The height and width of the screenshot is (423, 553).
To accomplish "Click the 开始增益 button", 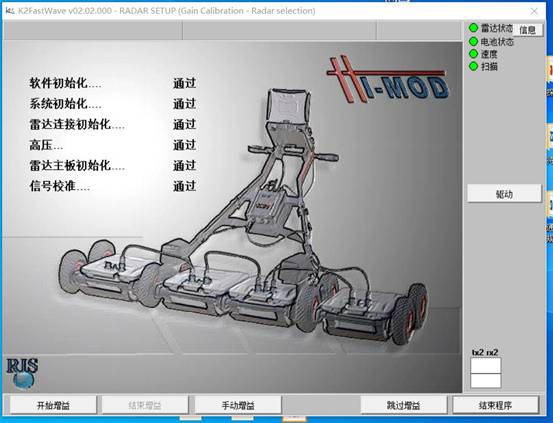I will [x=53, y=405].
